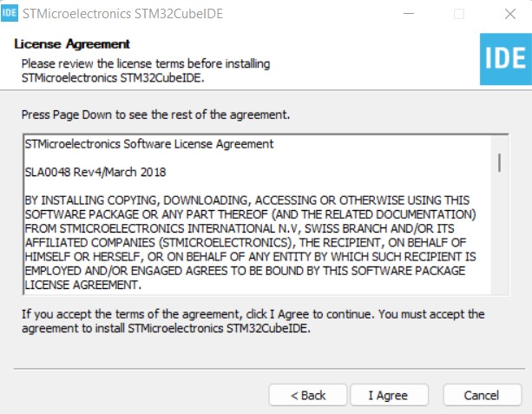Click the blue IDE logo in header
The width and height of the screenshot is (532, 414).
coord(504,58)
